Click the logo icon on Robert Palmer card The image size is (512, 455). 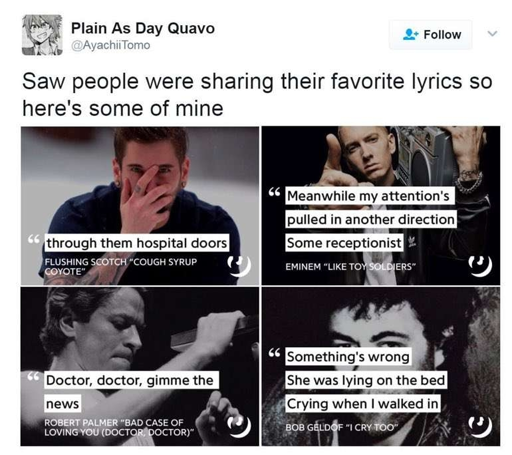pos(239,427)
